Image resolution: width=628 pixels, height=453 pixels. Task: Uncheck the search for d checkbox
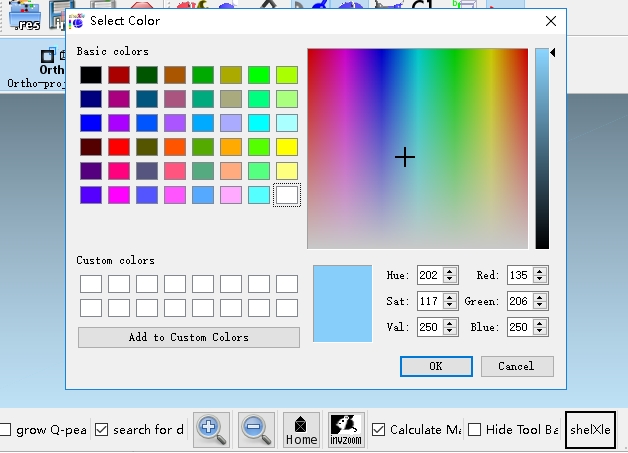click(102, 430)
